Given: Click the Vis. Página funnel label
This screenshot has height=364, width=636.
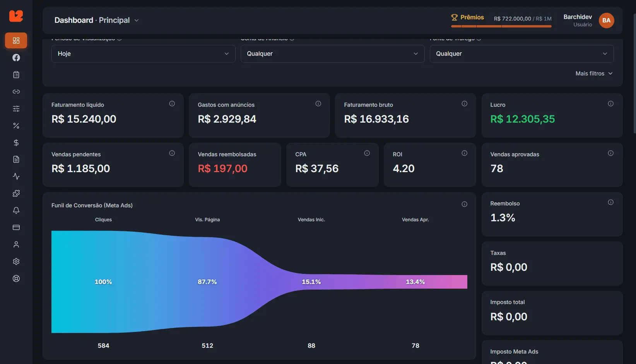Looking at the screenshot, I should pyautogui.click(x=207, y=220).
